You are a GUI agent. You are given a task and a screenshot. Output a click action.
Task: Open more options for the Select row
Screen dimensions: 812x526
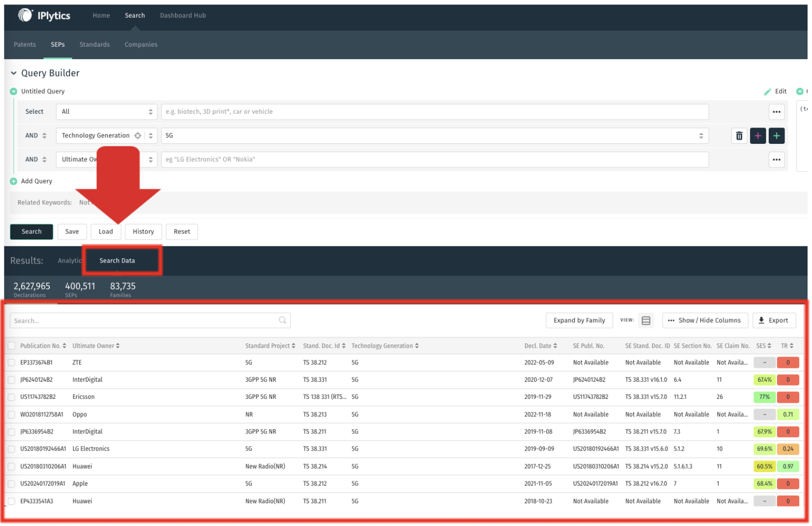point(776,112)
